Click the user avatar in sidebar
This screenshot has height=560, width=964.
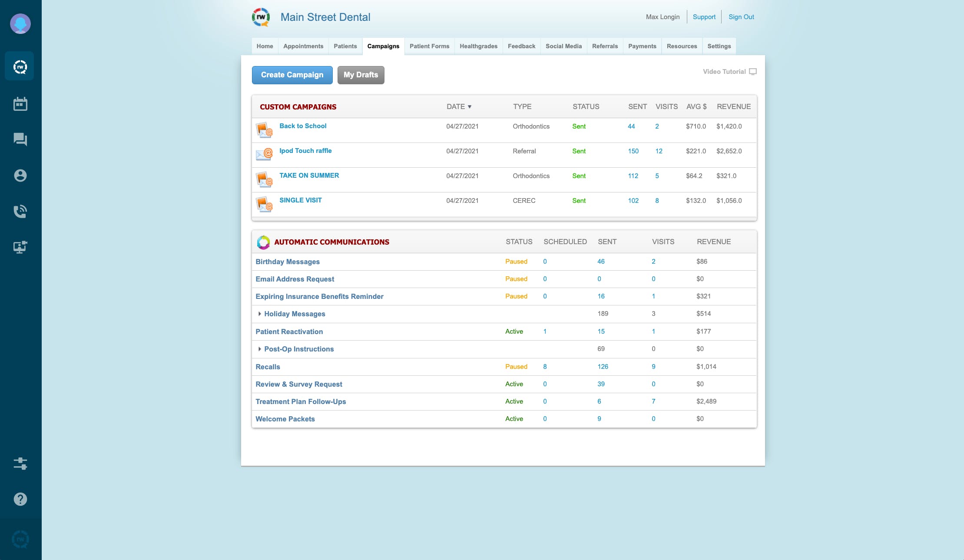point(20,23)
